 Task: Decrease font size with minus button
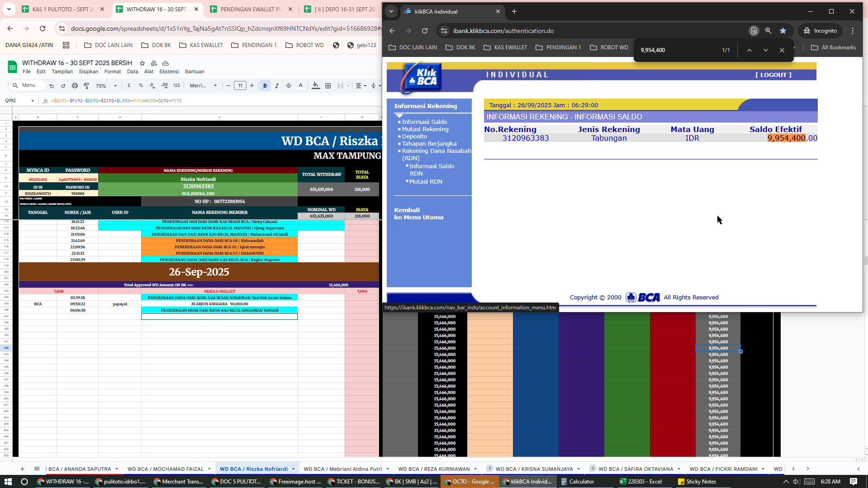pyautogui.click(x=228, y=85)
